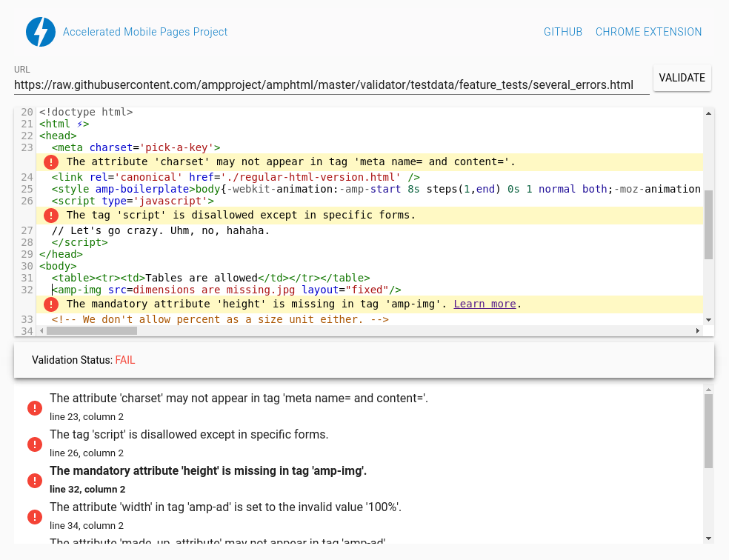Click red error icon for line 32 result
729x560 pixels.
(34, 481)
